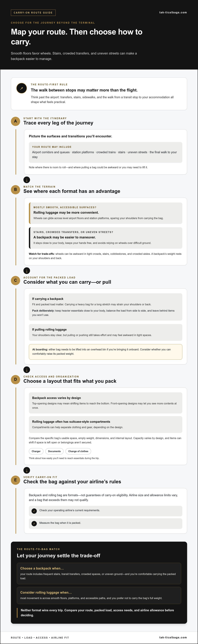Viewport: 198px width, 644px height.
Task: Select the step E circle badge
Action: 16,480
